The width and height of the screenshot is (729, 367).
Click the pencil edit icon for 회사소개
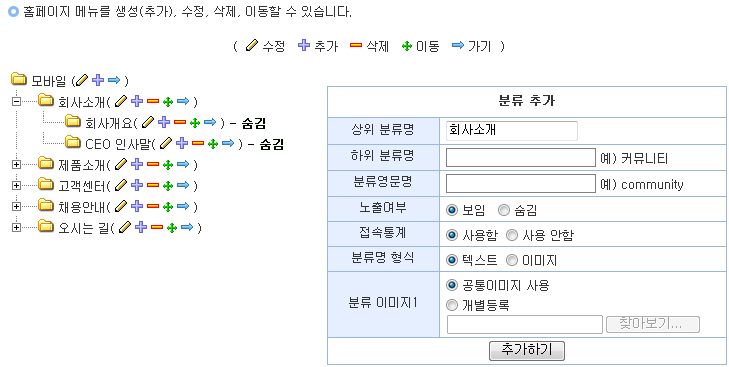[121, 101]
